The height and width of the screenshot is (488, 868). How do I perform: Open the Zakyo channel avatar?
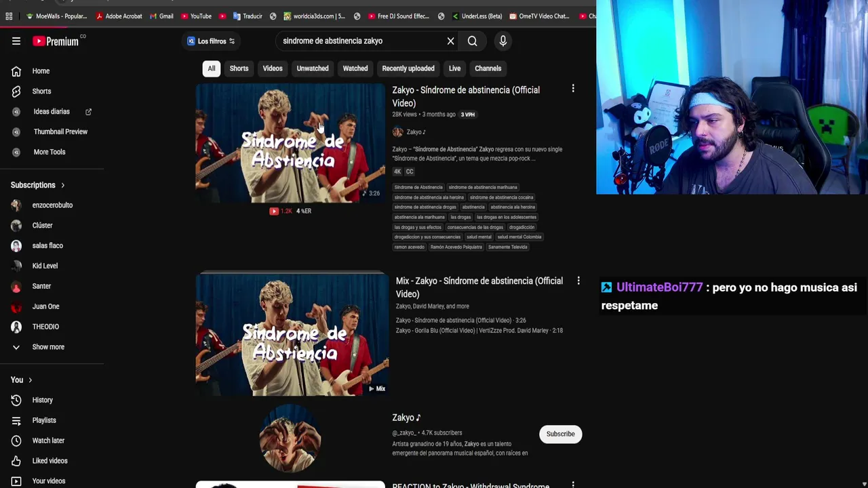tap(290, 439)
